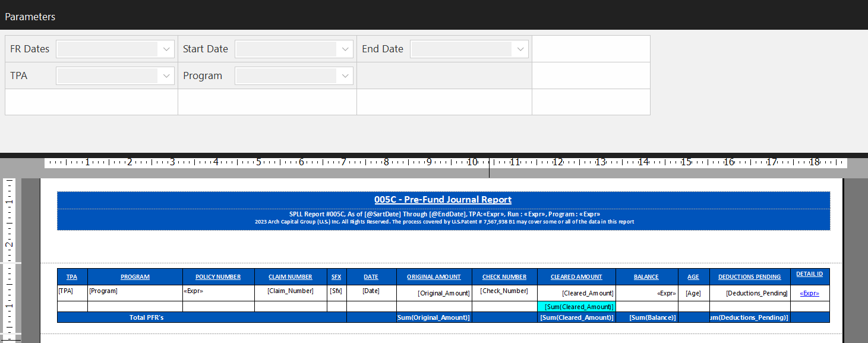Select the PROGRAM column header

click(x=135, y=277)
